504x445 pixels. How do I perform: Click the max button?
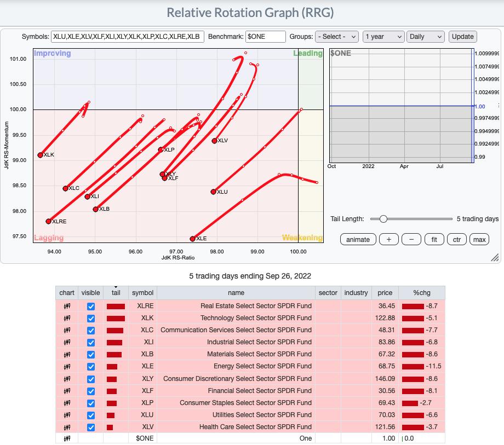click(479, 240)
